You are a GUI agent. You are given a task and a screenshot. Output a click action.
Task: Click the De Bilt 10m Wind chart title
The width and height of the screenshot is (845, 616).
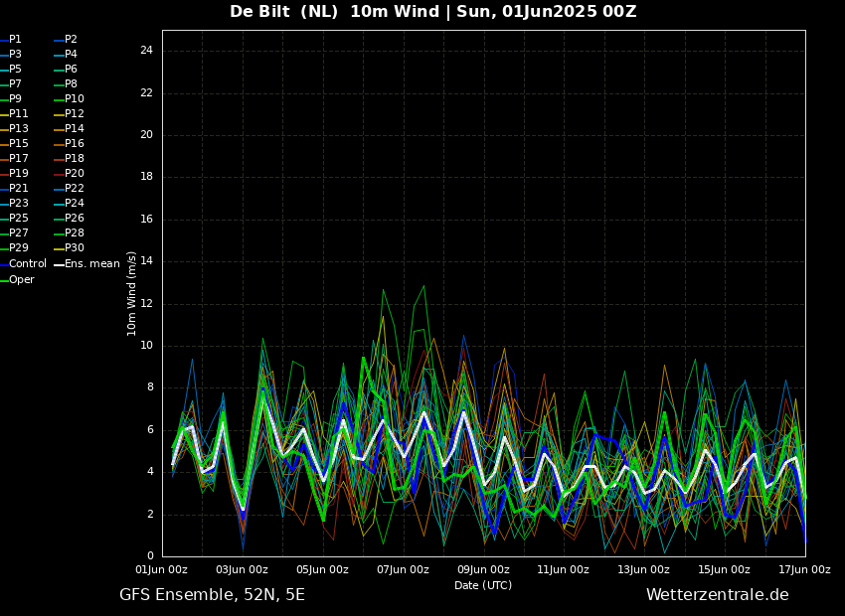pyautogui.click(x=432, y=12)
